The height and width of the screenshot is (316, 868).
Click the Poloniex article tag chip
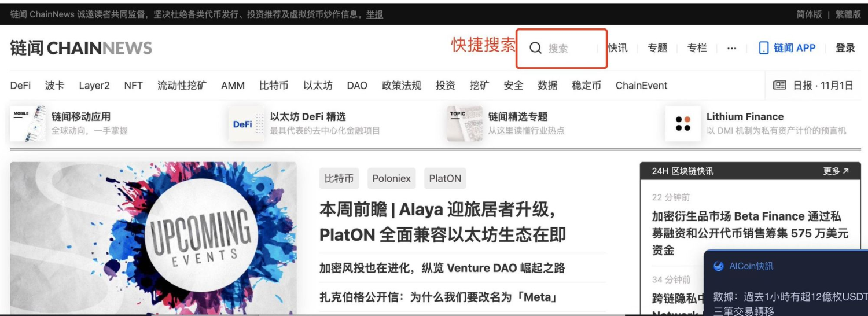(392, 178)
